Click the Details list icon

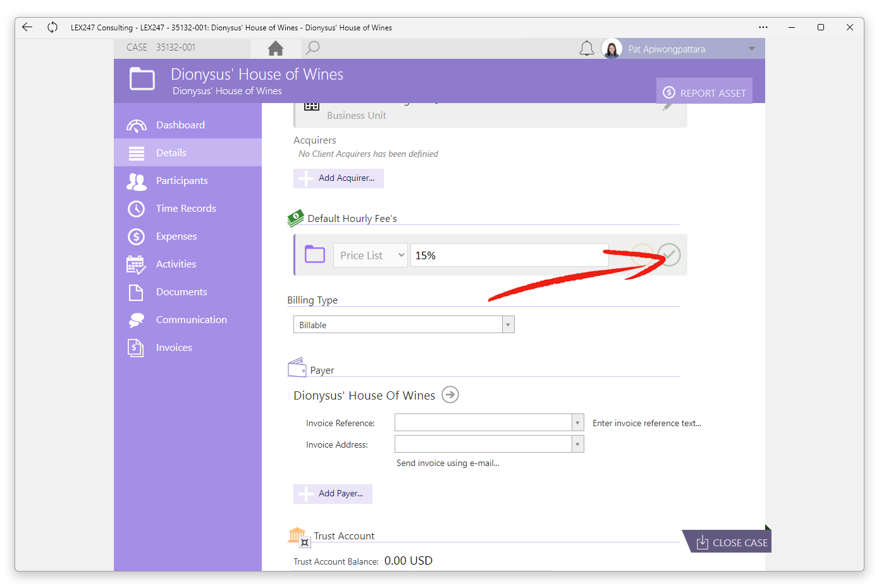point(137,153)
